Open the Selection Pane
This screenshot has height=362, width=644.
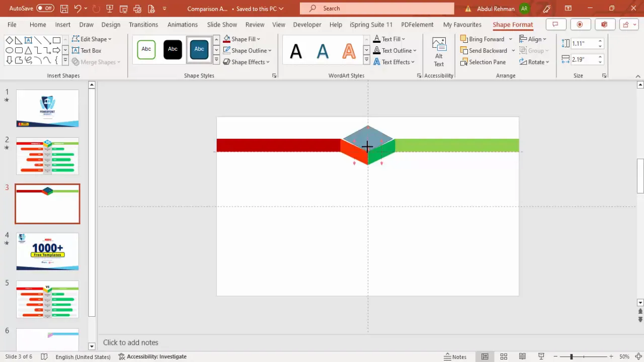[483, 62]
